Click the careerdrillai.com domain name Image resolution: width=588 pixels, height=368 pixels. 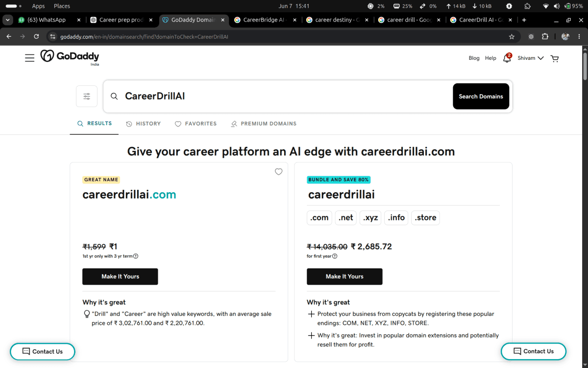click(129, 194)
